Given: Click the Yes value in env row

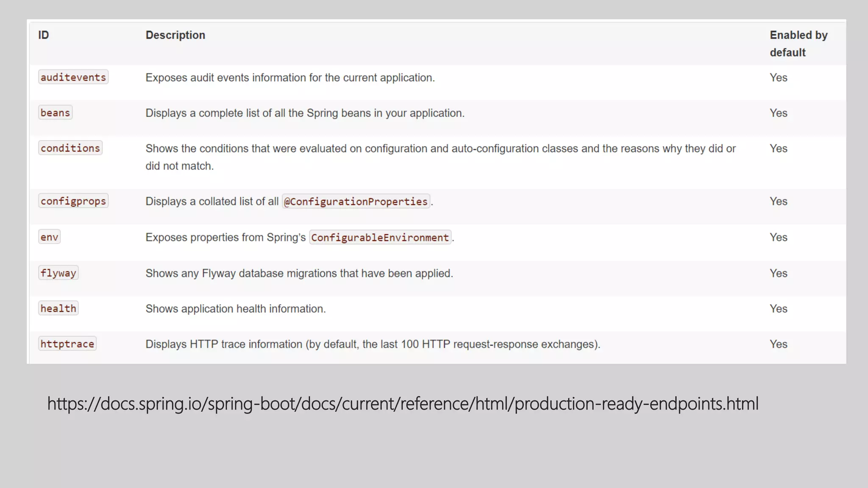Looking at the screenshot, I should pos(779,237).
